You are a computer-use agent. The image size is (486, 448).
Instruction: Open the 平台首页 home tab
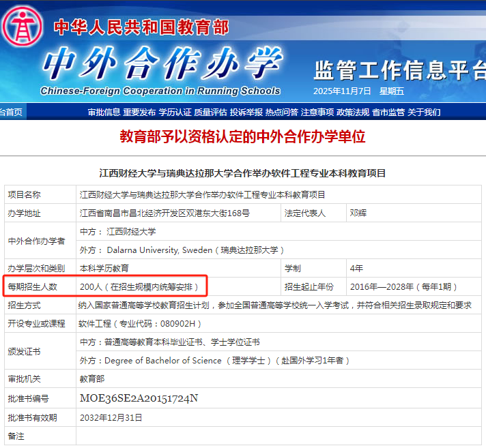[x=10, y=112]
